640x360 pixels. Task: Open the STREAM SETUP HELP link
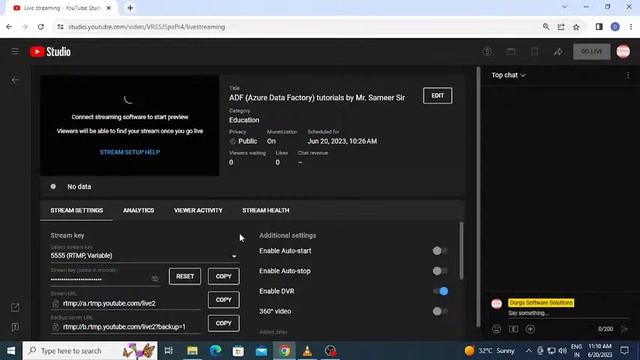pyautogui.click(x=130, y=152)
